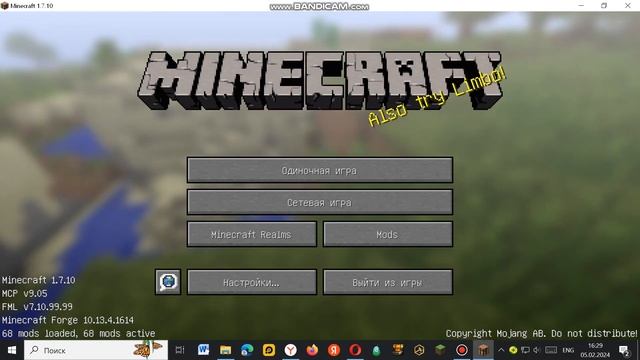Viewport: 640px width, 360px height.
Task: Open network status tray icon
Action: pos(525,350)
